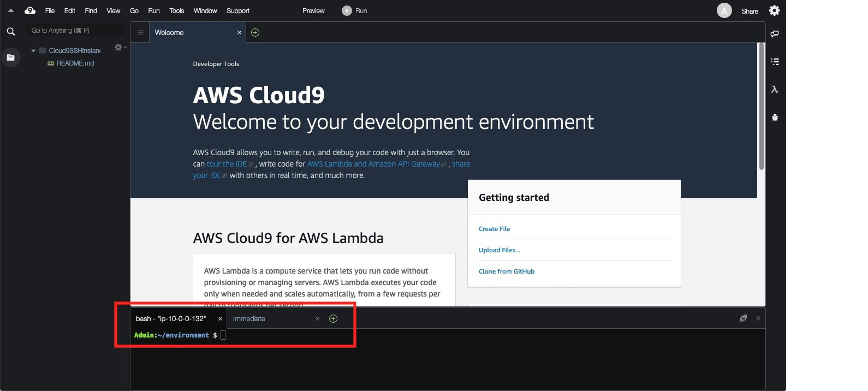Collapse the Cloud9SSHInstance folder
This screenshot has height=391, width=868.
[33, 51]
